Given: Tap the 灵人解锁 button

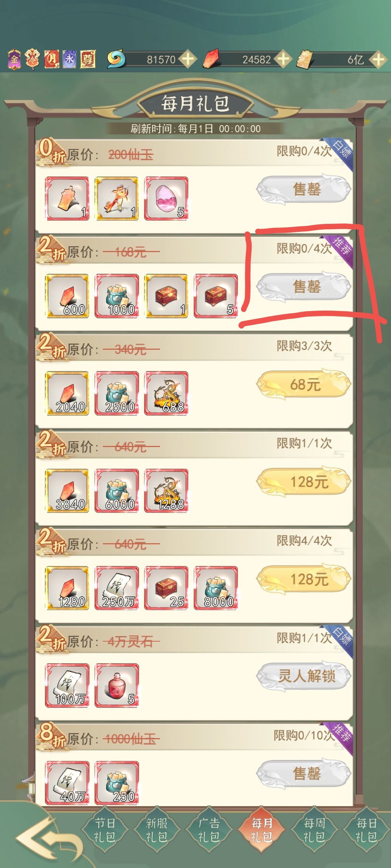Looking at the screenshot, I should [x=304, y=676].
